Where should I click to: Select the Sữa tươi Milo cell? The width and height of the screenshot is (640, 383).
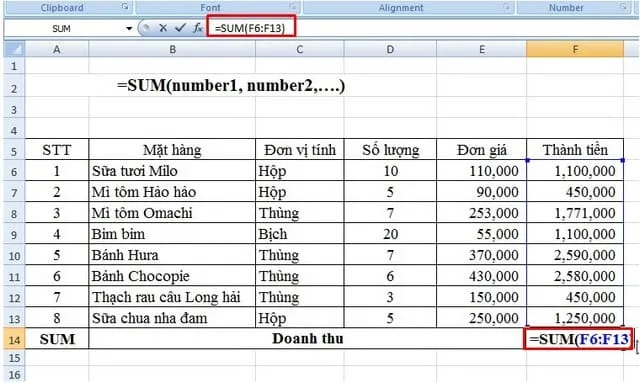[x=172, y=170]
